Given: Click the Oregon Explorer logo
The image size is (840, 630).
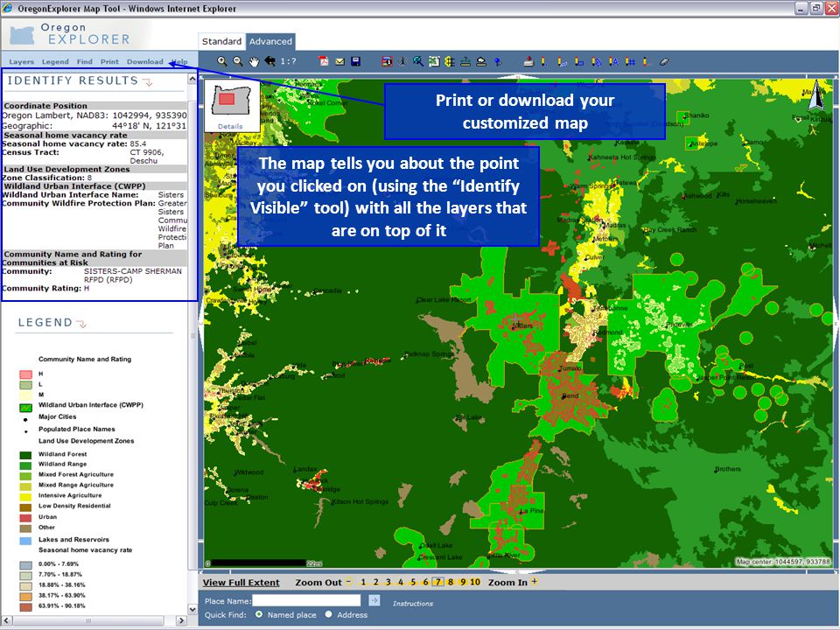Looking at the screenshot, I should pyautogui.click(x=70, y=33).
